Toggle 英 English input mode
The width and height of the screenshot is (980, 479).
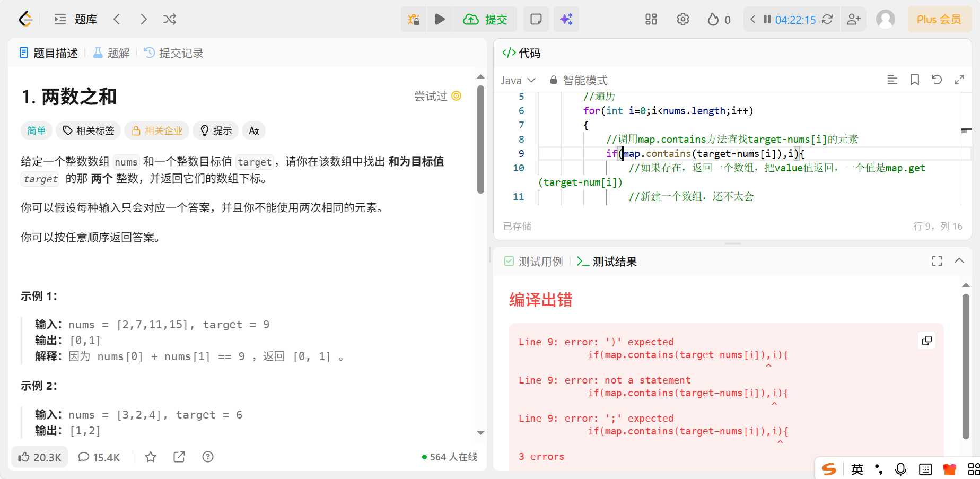(857, 469)
